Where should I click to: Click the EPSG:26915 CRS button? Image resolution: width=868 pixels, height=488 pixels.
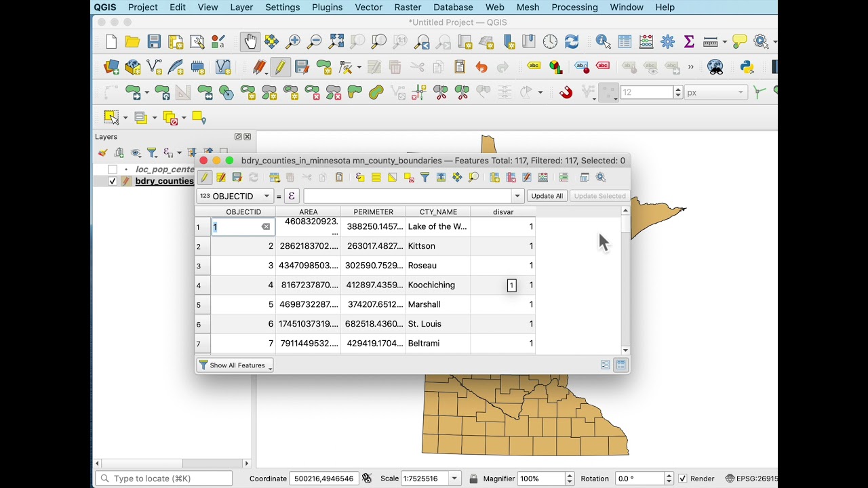[751, 479]
